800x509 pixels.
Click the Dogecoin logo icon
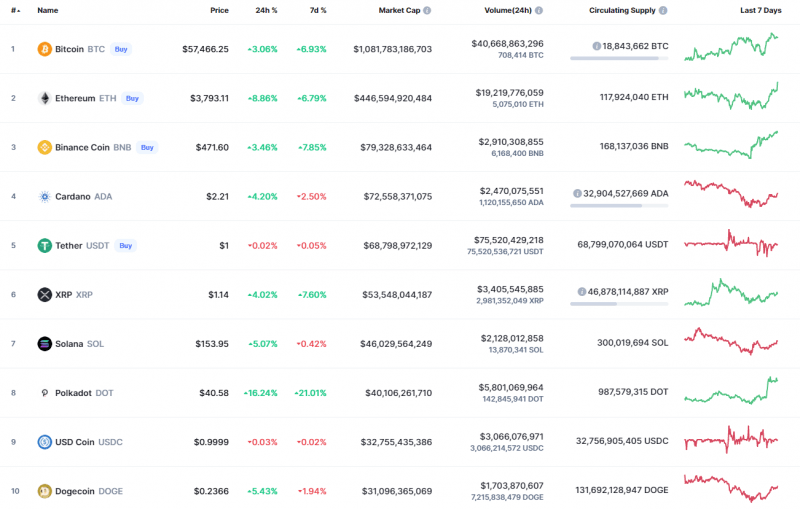tap(44, 491)
